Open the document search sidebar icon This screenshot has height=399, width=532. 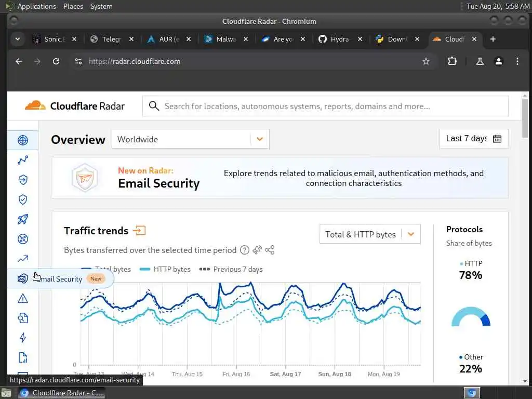click(23, 318)
